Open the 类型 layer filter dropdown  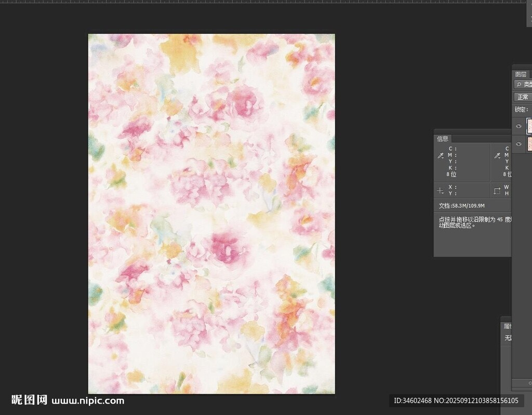(527, 84)
